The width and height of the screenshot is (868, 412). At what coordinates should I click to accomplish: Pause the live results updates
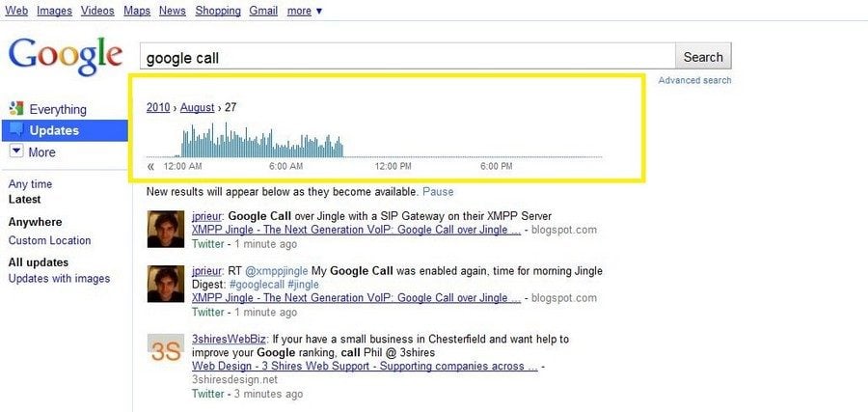point(438,192)
